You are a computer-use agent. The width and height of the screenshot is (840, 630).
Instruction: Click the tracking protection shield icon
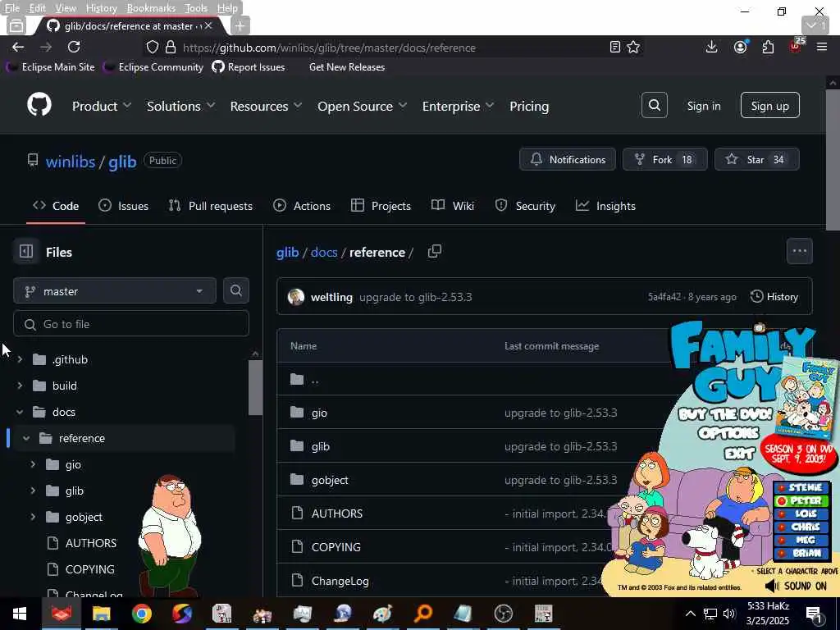pyautogui.click(x=153, y=47)
